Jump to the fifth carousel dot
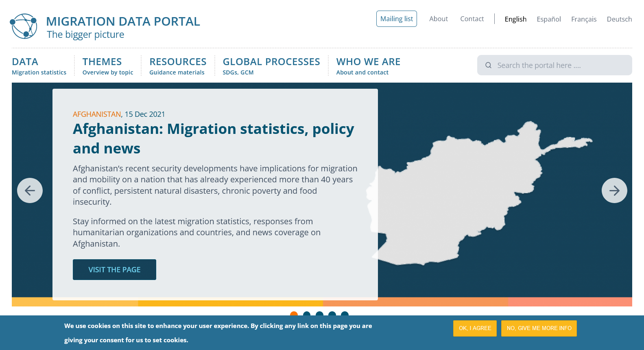Screen dimensions: 644x350 345,314
